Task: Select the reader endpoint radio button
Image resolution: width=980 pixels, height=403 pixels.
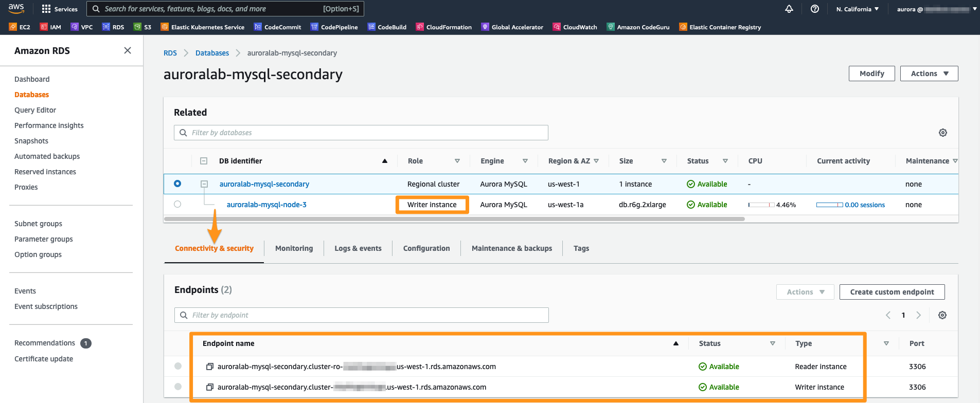Action: click(x=178, y=366)
